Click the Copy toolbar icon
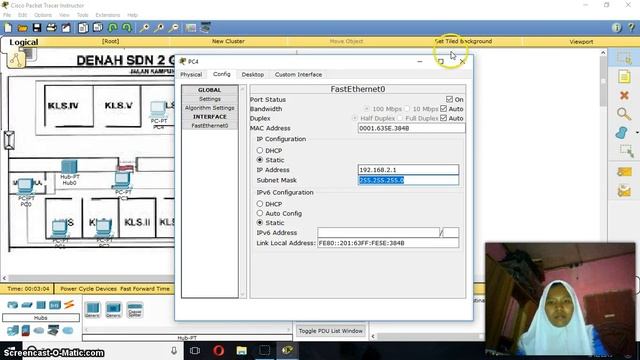This screenshot has width=640, height=360. click(x=83, y=28)
